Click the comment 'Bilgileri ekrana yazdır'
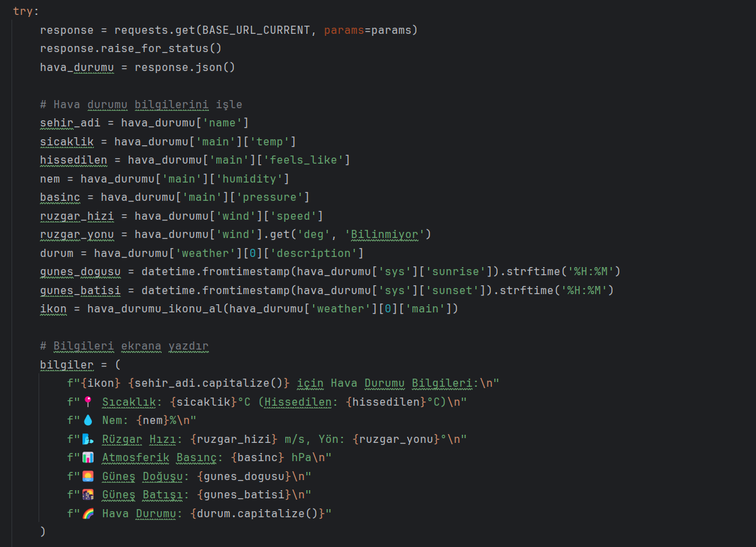This screenshot has height=547, width=756. coord(124,346)
